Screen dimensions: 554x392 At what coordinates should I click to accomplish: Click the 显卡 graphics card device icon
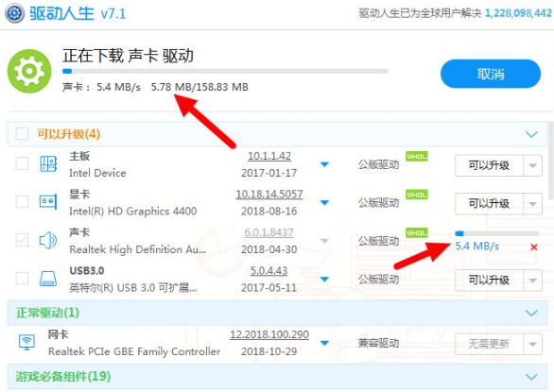(48, 202)
